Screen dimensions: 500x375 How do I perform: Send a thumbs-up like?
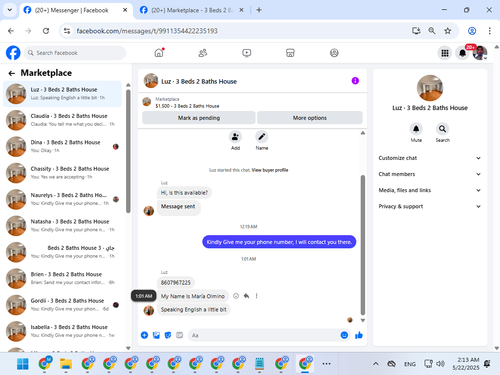(359, 335)
